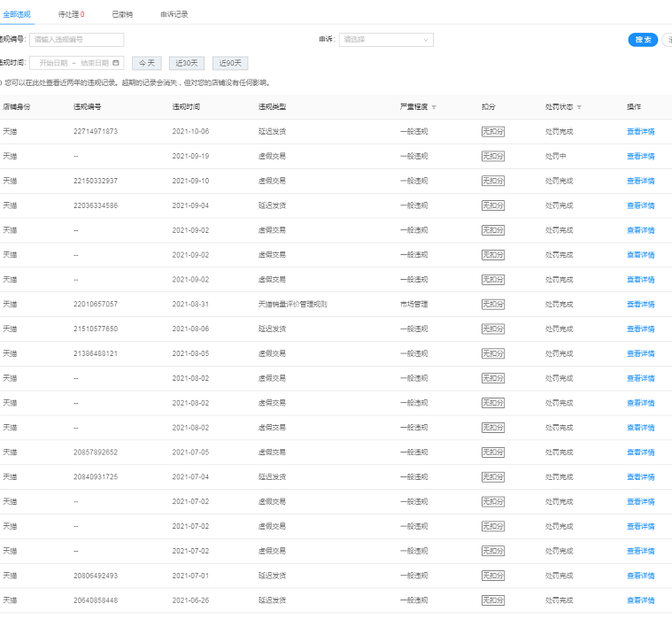This screenshot has height=619, width=672.
Task: Open the 待处理 tab
Action: (71, 14)
